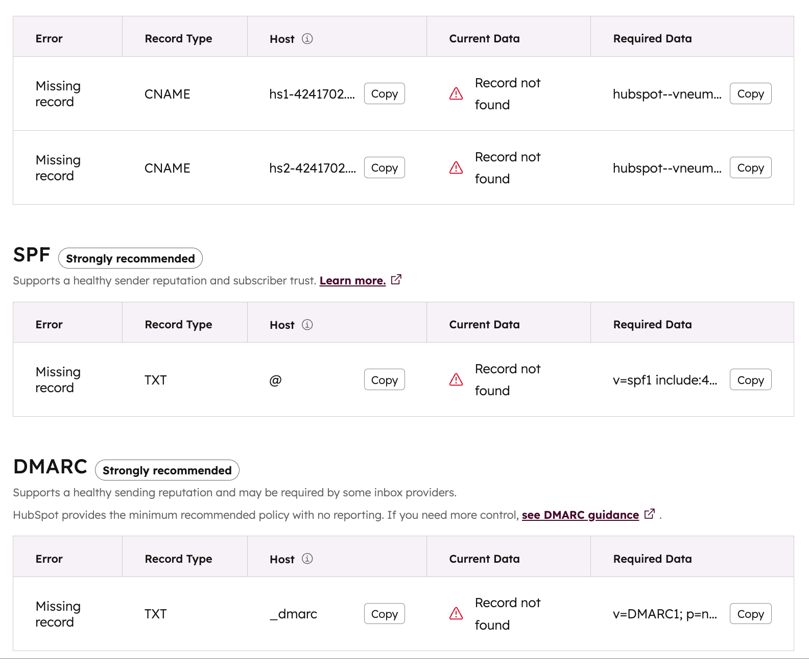
Task: Copy the _dmarc host value
Action: pos(384,614)
